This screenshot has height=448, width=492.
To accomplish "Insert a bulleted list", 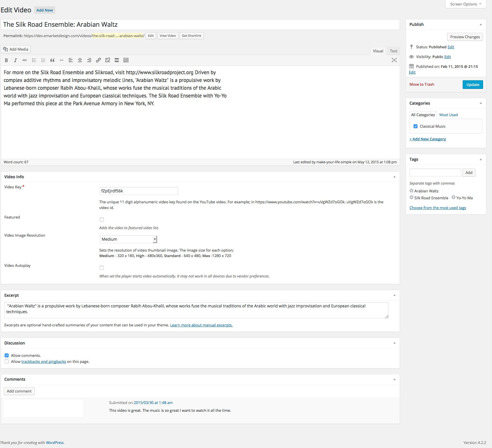I will 34,60.
